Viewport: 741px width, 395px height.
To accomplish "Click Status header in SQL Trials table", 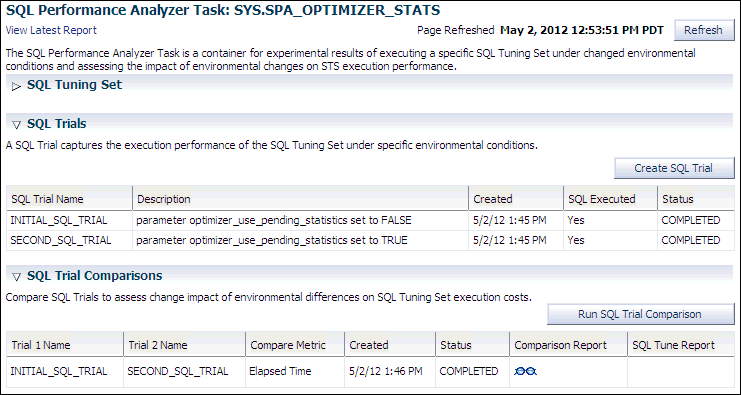I will click(x=677, y=199).
